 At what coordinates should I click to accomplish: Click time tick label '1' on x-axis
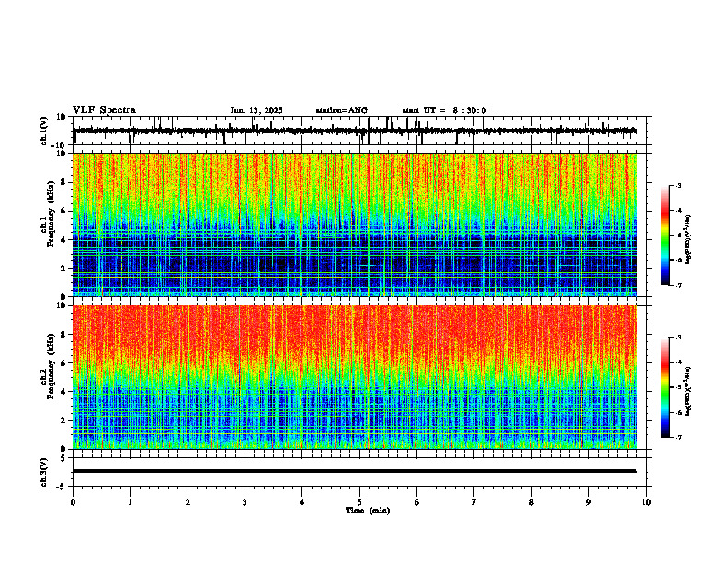point(130,502)
